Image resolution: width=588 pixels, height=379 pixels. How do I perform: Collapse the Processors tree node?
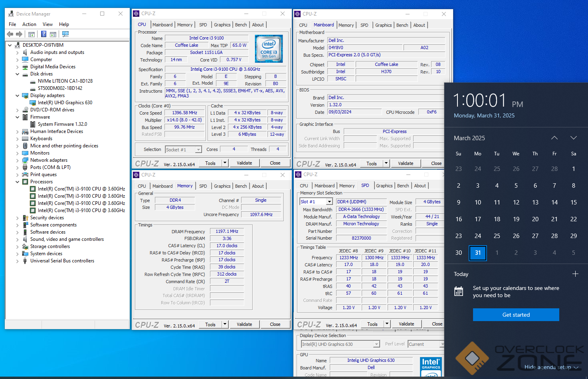pyautogui.click(x=17, y=182)
